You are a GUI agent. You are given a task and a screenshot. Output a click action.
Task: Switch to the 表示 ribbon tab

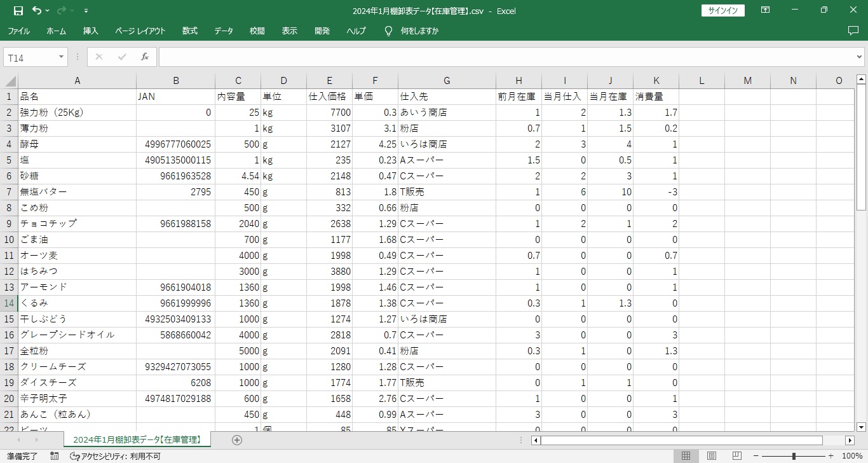289,31
